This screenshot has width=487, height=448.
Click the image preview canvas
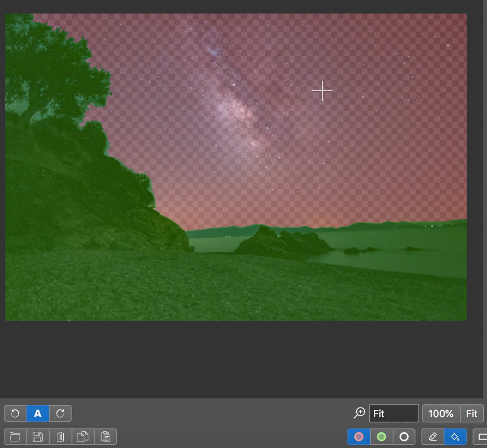tap(236, 167)
